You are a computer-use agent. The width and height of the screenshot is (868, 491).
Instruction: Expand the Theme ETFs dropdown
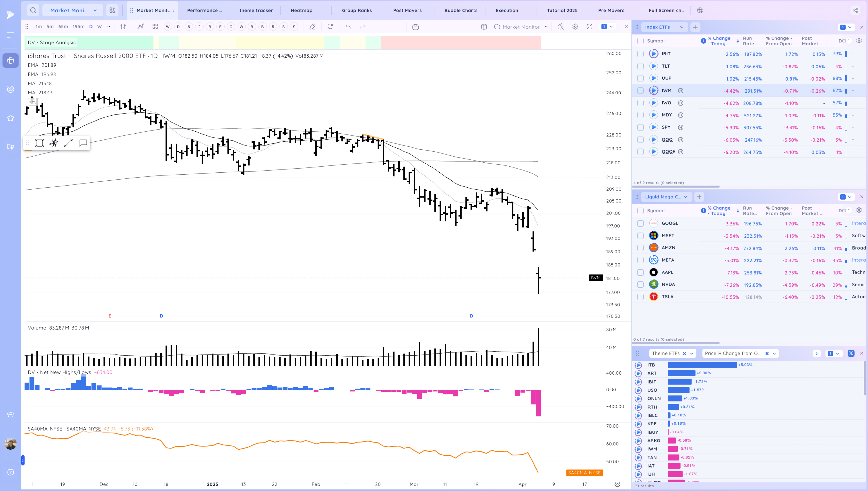point(692,354)
